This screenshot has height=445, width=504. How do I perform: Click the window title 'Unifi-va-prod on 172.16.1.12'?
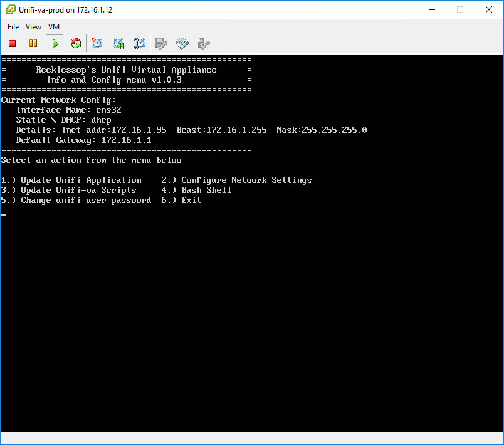pos(66,10)
